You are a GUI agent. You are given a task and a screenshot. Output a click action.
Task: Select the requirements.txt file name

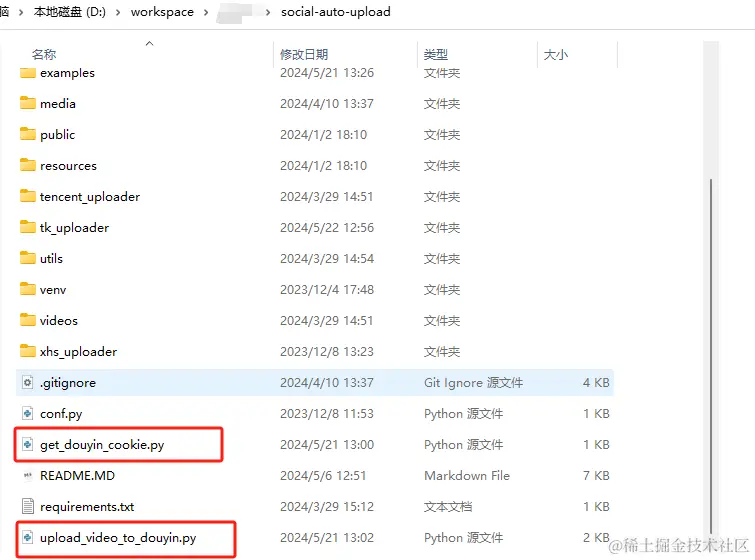click(x=87, y=507)
